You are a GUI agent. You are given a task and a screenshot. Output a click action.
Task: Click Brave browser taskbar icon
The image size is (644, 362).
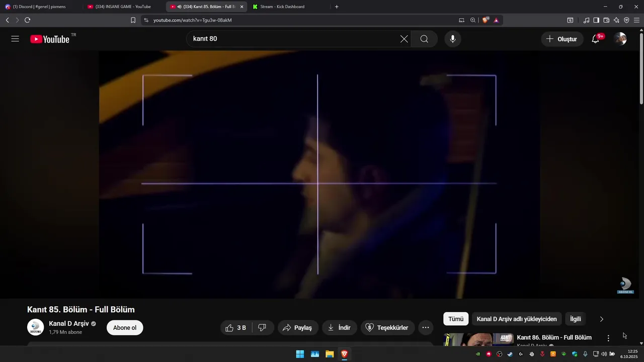[344, 354]
